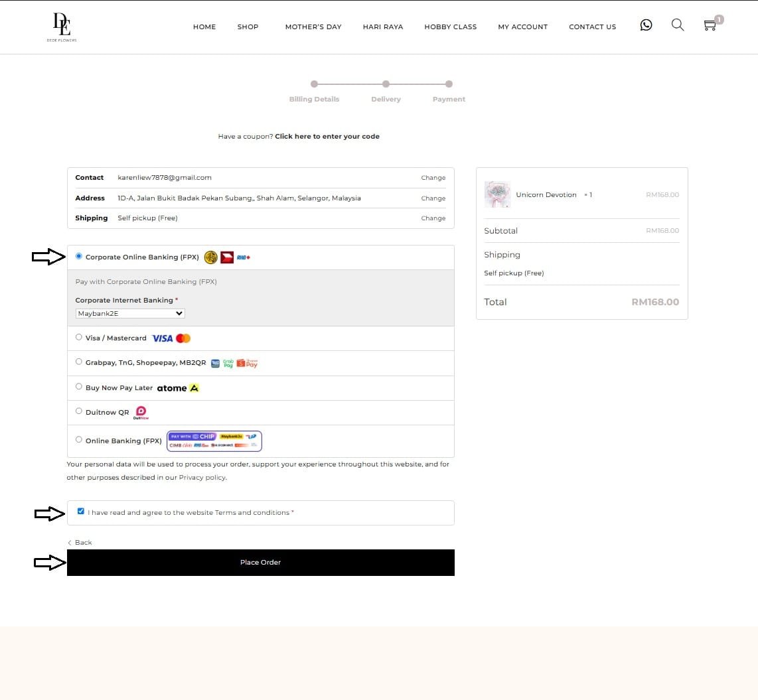Choose Buy Now Pay Later radio button
This screenshot has width=758, height=700.
coord(79,387)
